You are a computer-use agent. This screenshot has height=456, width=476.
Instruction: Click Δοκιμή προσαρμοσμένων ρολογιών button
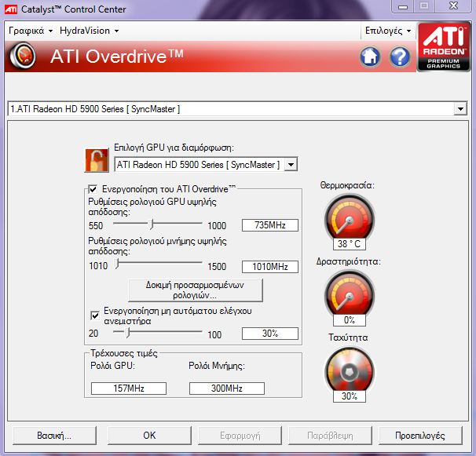tap(196, 290)
